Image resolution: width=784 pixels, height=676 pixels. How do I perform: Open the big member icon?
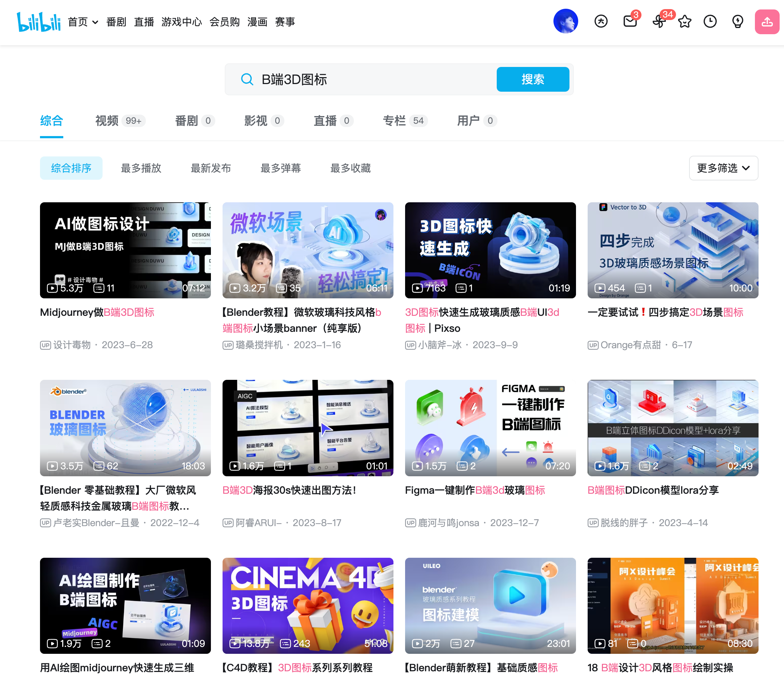coord(601,21)
